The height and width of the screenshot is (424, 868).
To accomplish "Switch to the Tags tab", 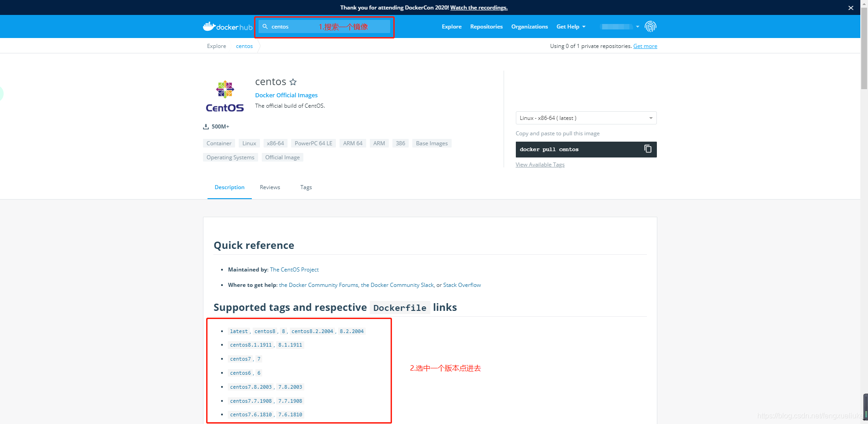I will [306, 187].
